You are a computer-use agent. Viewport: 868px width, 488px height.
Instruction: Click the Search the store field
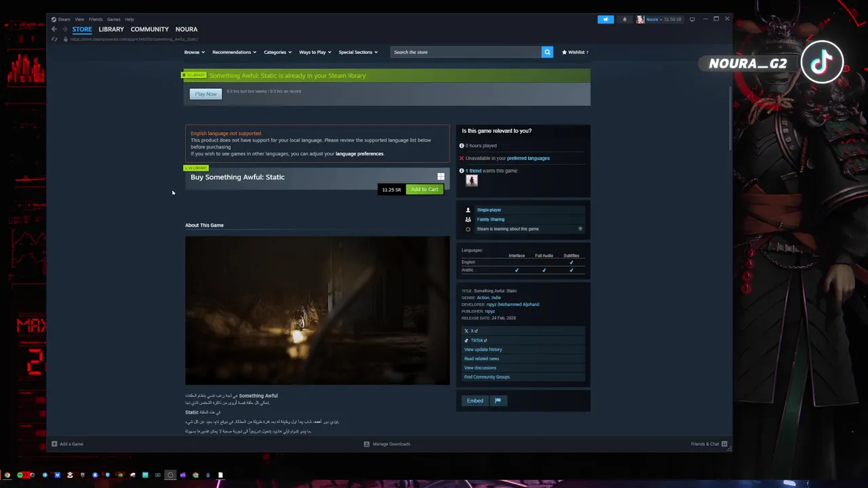click(x=466, y=52)
